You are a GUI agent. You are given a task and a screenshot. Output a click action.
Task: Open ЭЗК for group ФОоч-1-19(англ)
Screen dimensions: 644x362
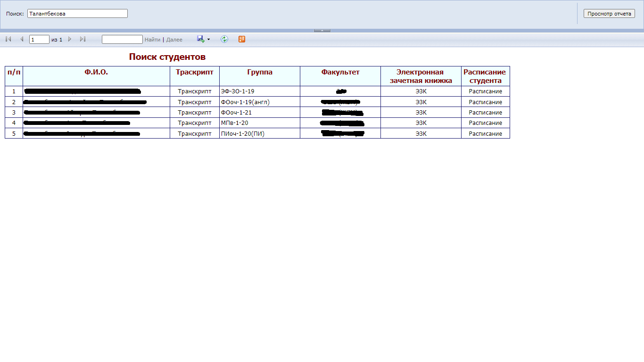(x=421, y=102)
